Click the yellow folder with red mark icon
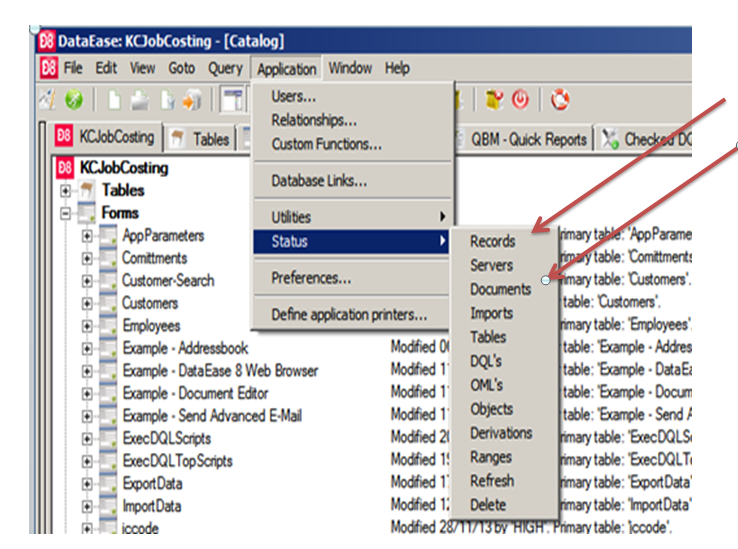 [494, 100]
